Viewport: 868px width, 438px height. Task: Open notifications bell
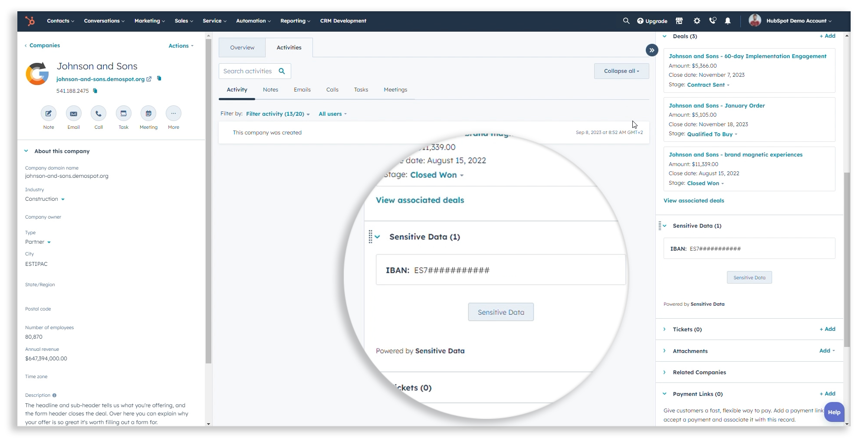728,21
